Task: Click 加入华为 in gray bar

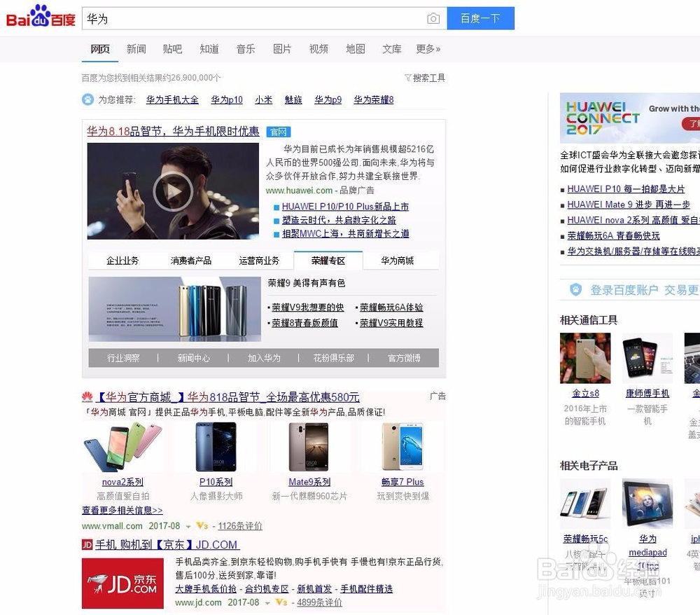Action: tap(264, 358)
